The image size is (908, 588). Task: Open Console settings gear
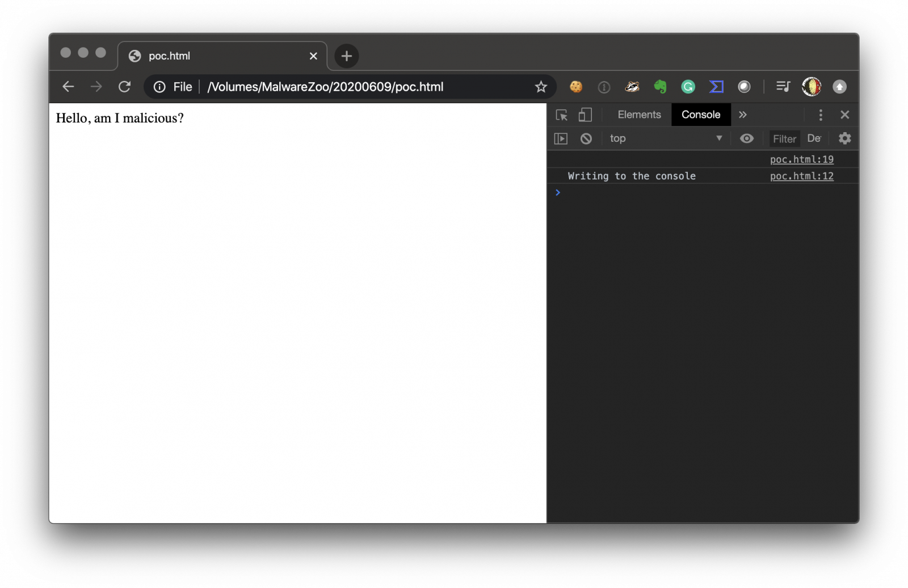point(845,138)
